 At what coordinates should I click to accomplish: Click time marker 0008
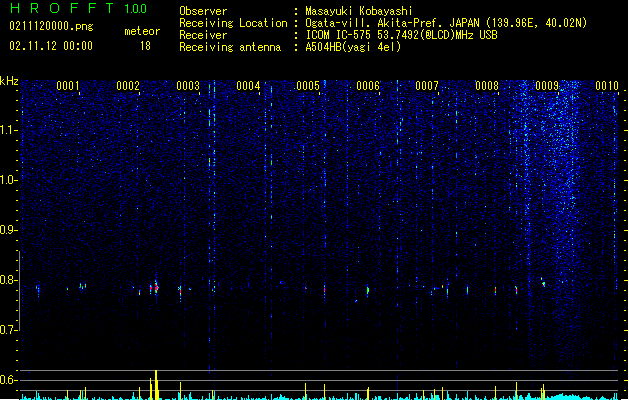(487, 85)
